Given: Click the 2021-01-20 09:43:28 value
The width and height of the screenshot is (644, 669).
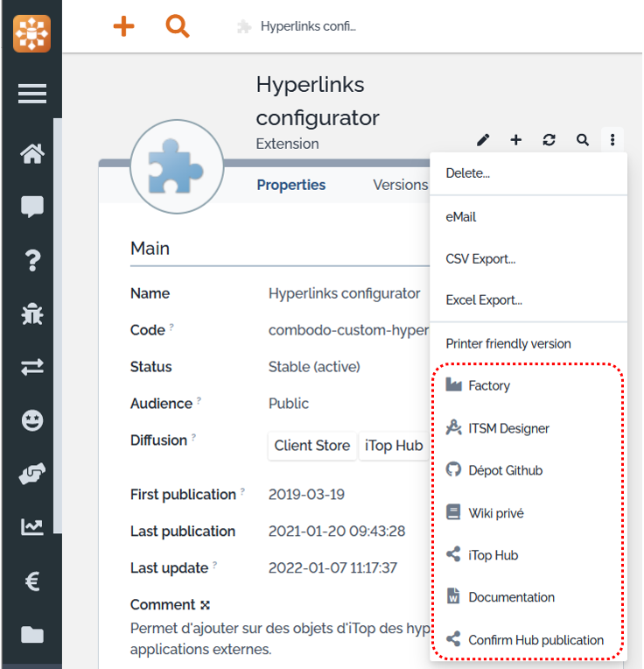Looking at the screenshot, I should [337, 532].
